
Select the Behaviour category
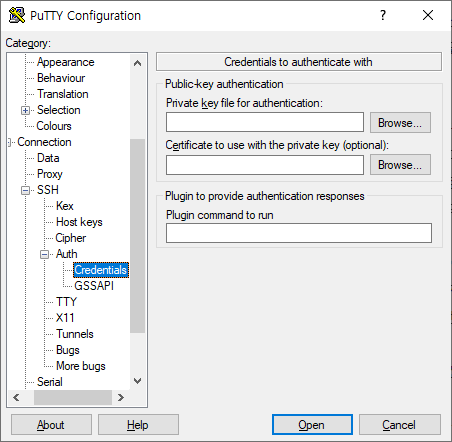61,78
